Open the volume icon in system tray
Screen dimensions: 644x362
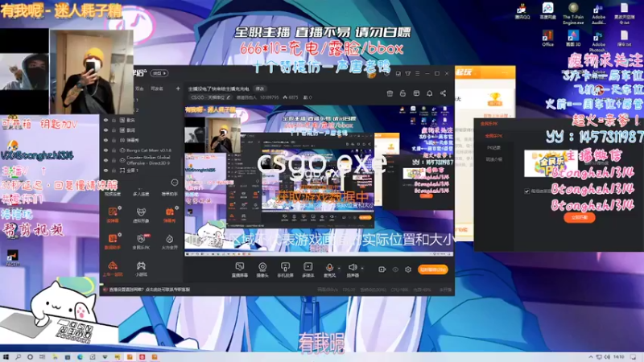click(607, 357)
